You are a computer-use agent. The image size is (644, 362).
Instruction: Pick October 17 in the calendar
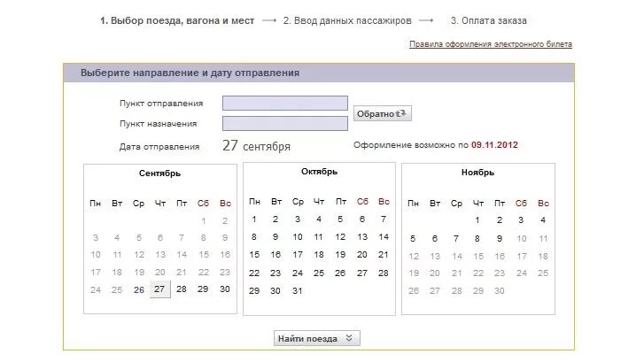coord(298,255)
